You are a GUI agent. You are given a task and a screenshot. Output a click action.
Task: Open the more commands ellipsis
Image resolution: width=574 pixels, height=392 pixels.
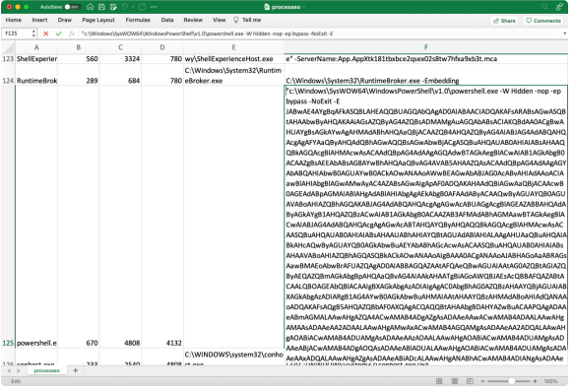click(x=154, y=7)
